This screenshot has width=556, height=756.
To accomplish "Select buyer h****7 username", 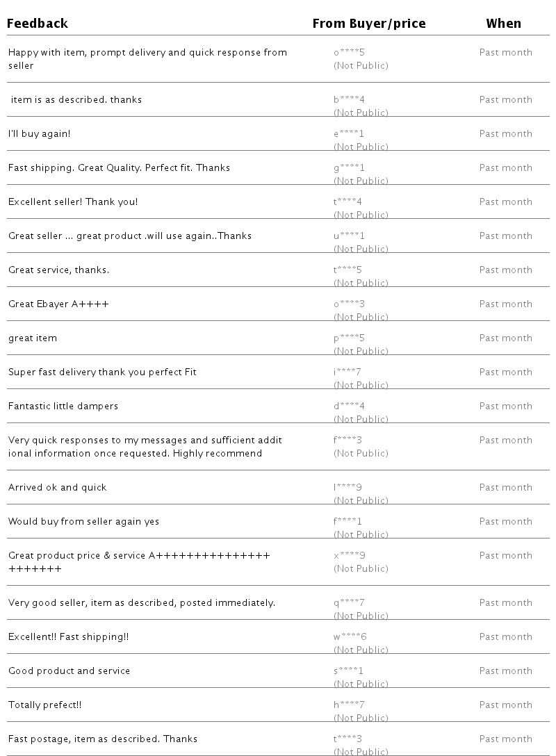I will 349,705.
